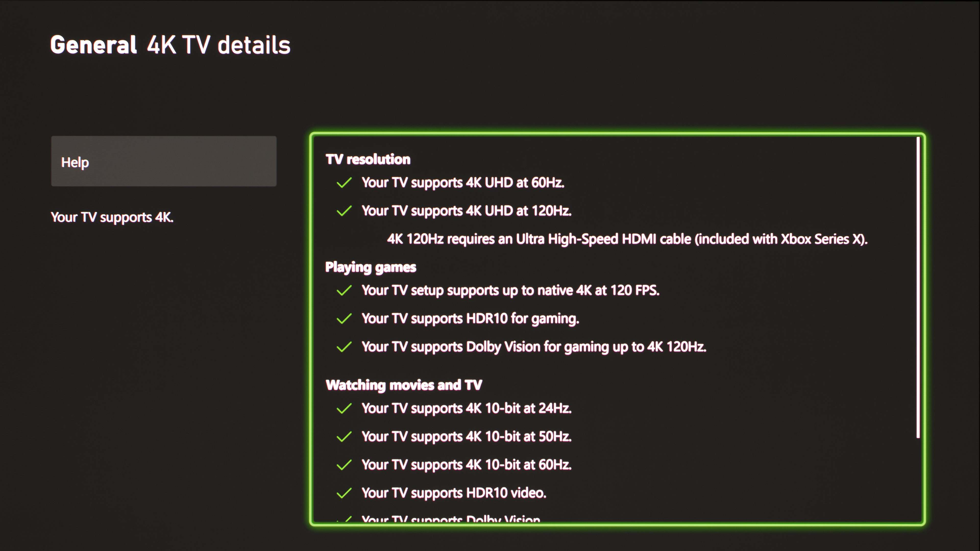The image size is (980, 551).
Task: Select the checkmark next to 4K UHD at 120Hz
Action: coord(344,211)
